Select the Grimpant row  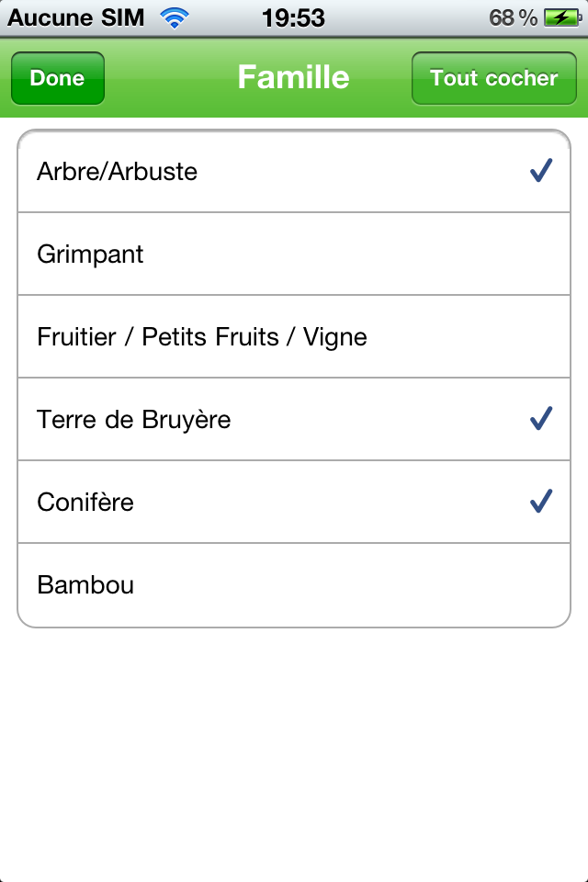pyautogui.click(x=294, y=254)
